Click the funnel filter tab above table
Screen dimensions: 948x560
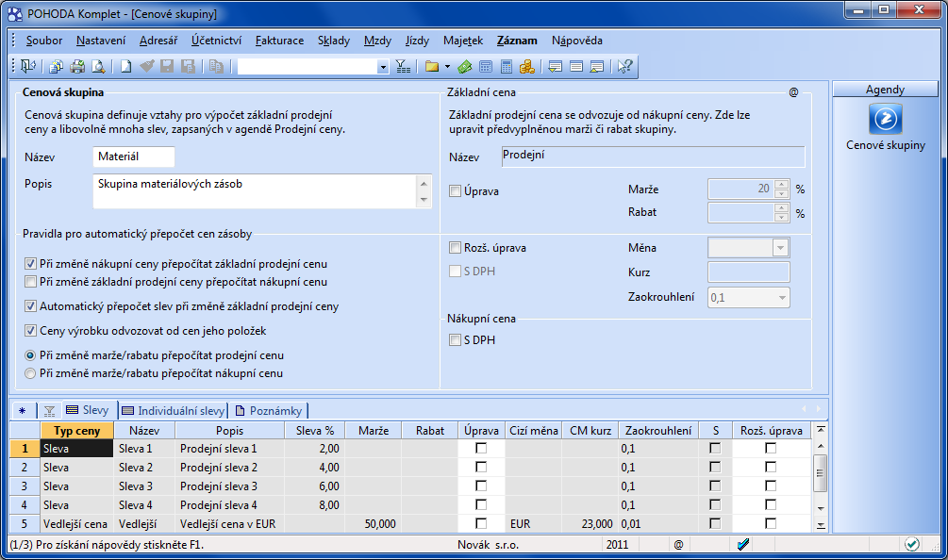tap(49, 411)
